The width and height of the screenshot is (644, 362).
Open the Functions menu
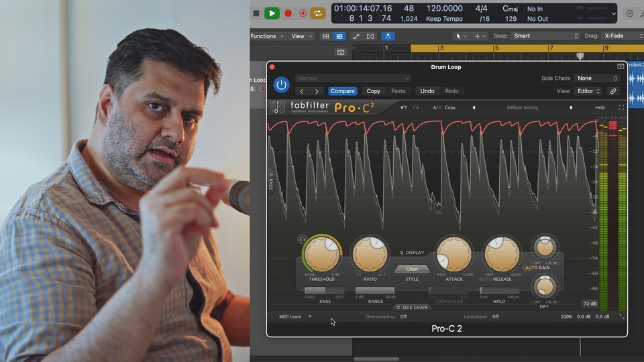pyautogui.click(x=267, y=36)
